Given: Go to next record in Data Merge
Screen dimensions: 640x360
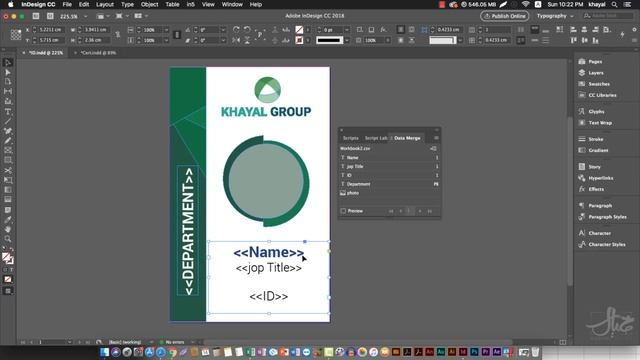Looking at the screenshot, I should tap(420, 211).
